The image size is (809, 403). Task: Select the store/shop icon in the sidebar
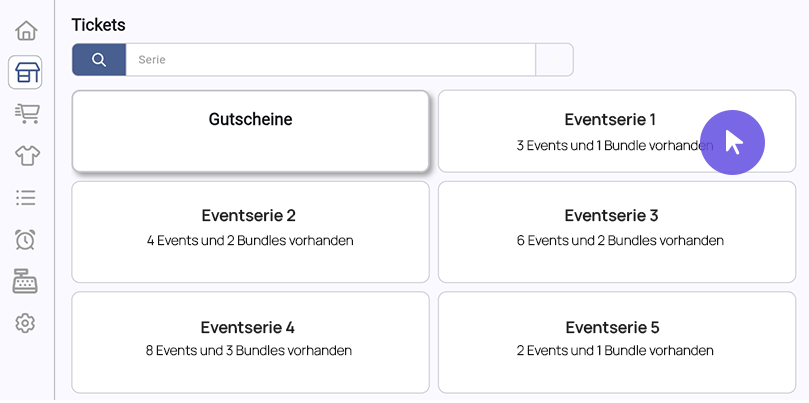tap(25, 72)
